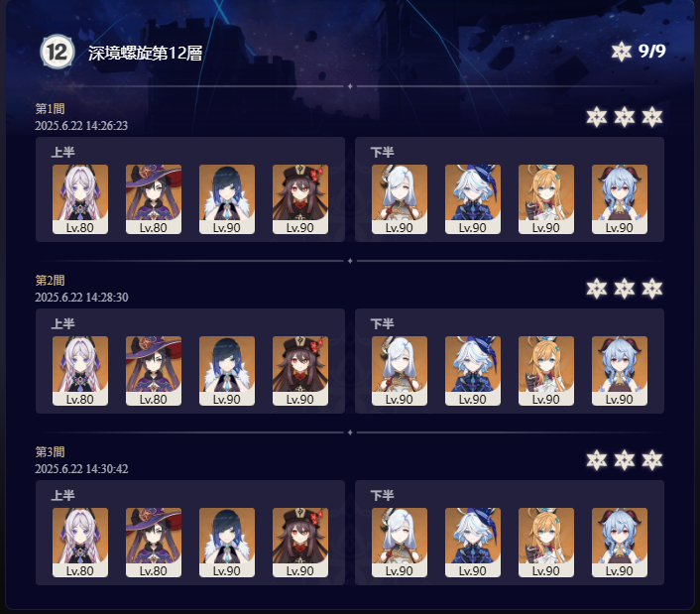Select Hu Tao portrait in Chamber 1 first half
Viewport: 700px width, 614px height.
[300, 199]
